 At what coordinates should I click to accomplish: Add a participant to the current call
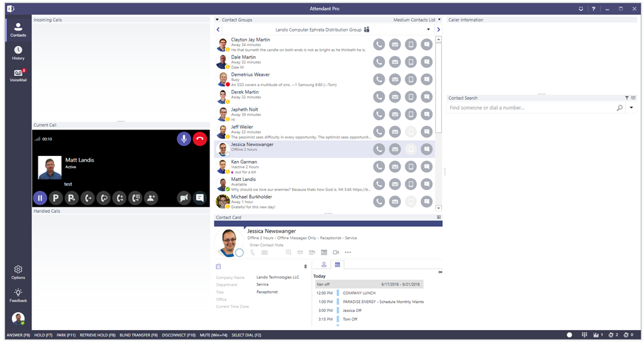pos(151,198)
